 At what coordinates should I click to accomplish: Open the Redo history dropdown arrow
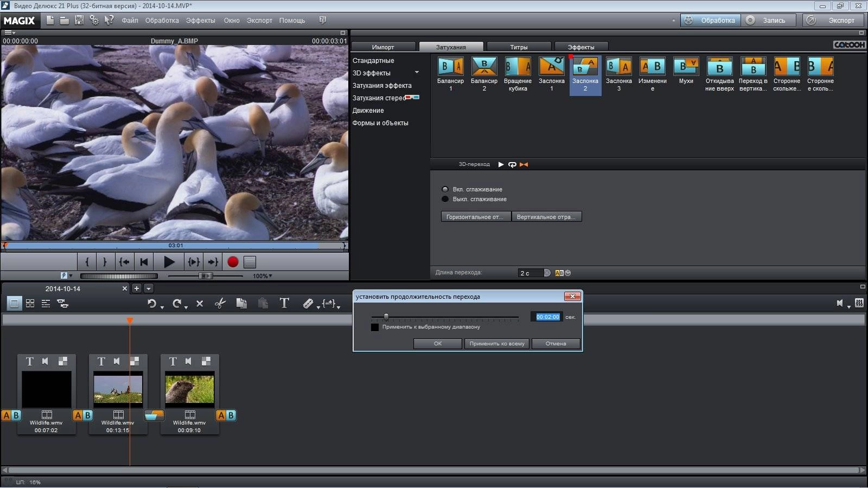tap(186, 307)
